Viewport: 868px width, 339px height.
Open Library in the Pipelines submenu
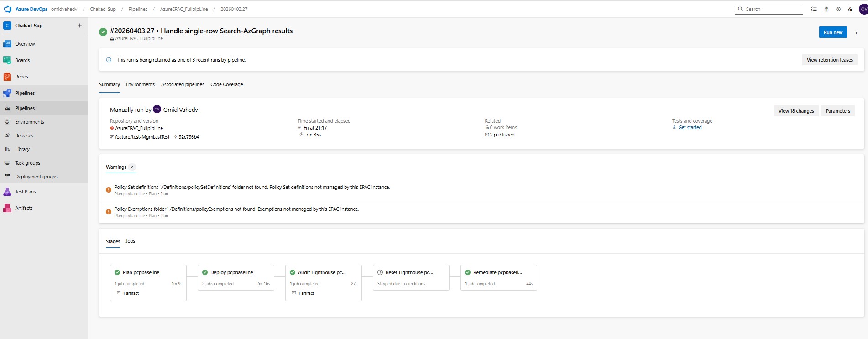pyautogui.click(x=22, y=149)
